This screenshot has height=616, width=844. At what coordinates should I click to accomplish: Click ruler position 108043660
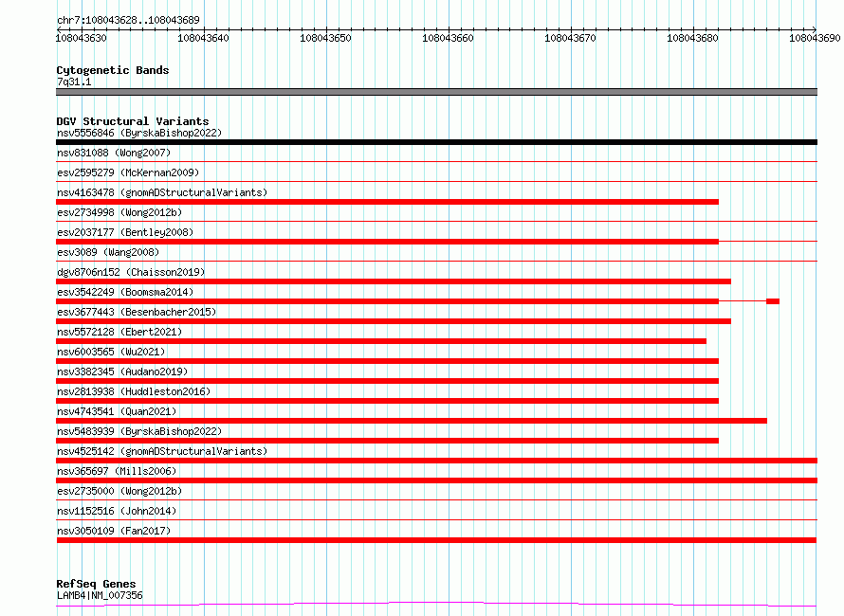[448, 38]
